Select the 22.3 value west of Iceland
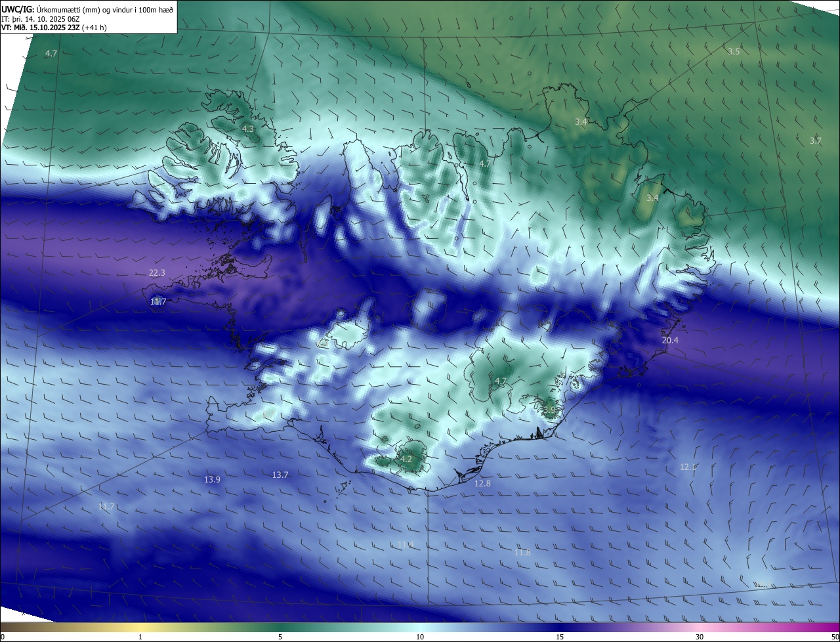840x642 pixels. point(157,272)
